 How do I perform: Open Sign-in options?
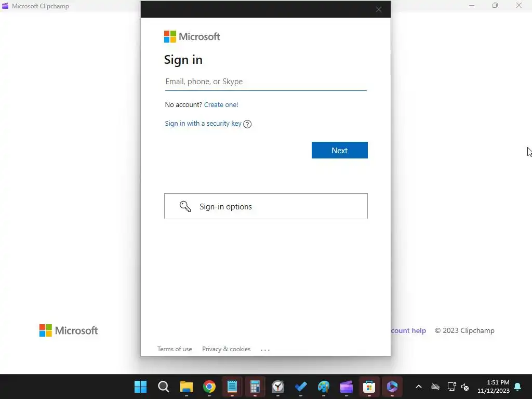click(266, 206)
